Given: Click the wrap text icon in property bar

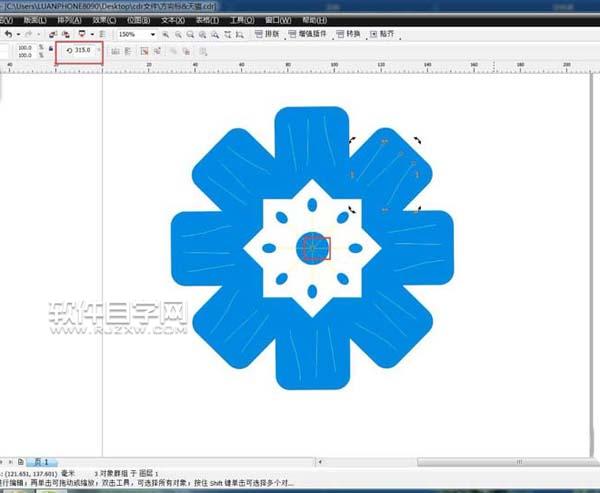Looking at the screenshot, I should click(x=144, y=51).
